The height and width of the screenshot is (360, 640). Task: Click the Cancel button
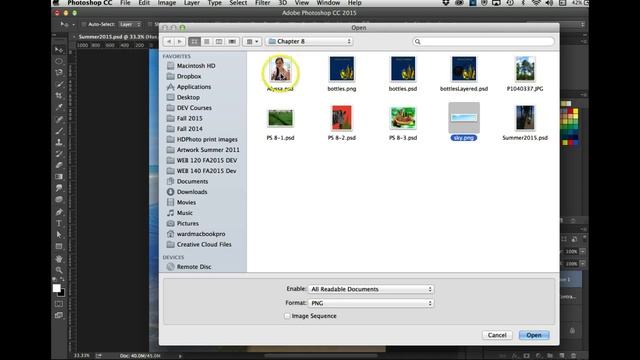click(497, 335)
